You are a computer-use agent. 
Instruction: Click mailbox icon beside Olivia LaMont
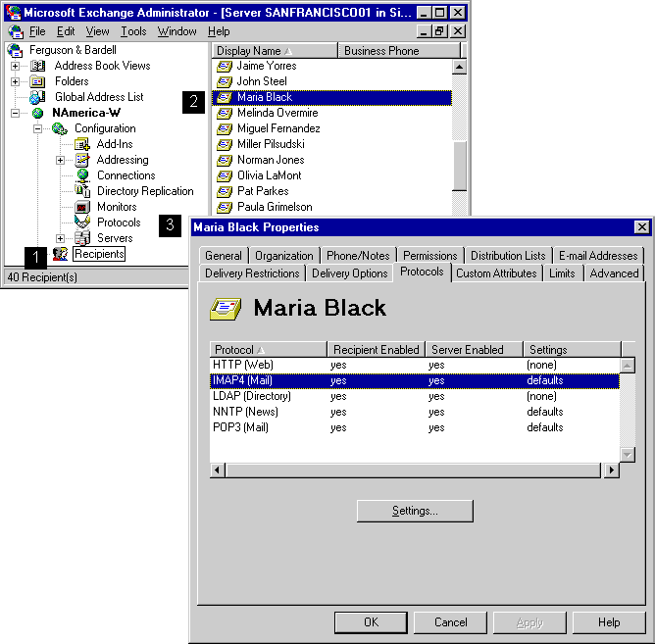coord(225,175)
